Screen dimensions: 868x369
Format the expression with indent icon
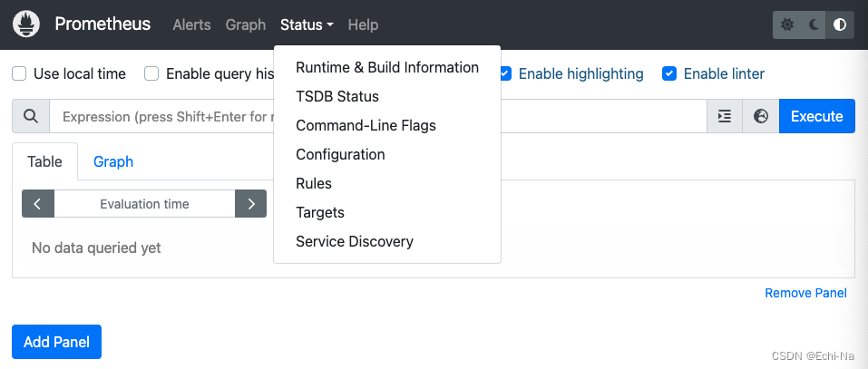[724, 117]
